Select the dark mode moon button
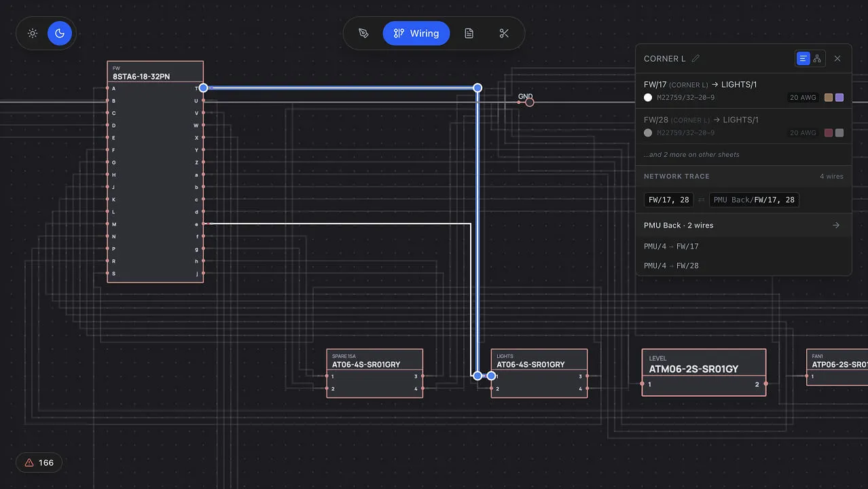868x489 pixels. coord(60,33)
